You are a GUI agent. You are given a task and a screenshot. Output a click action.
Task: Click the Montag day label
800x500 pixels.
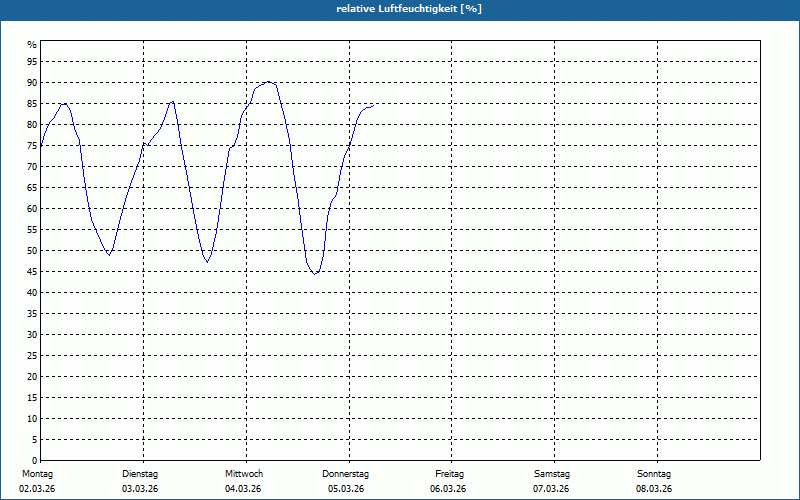tap(37, 474)
